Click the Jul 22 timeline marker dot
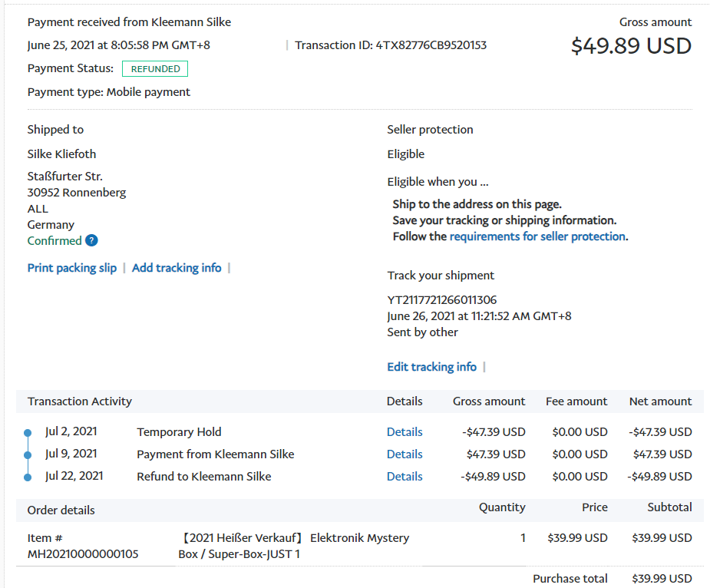 (28, 477)
